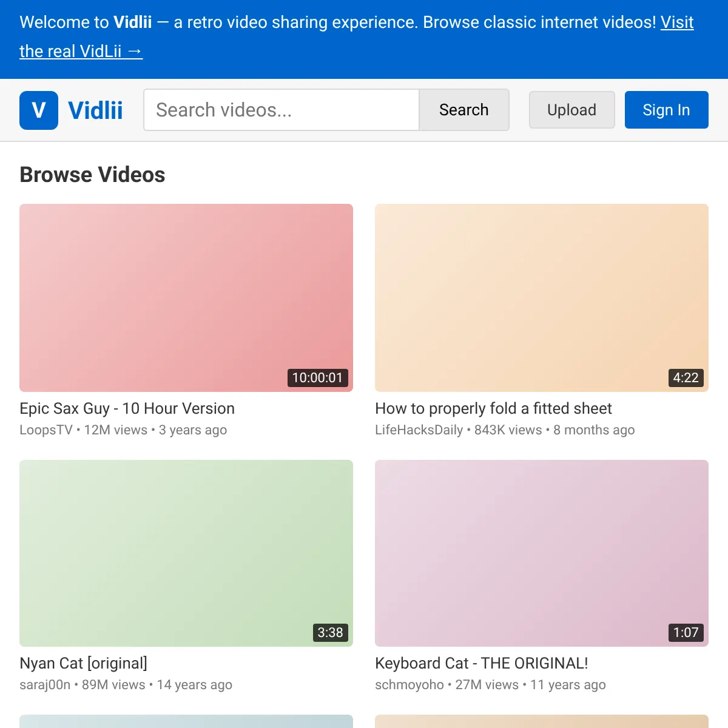Click the Browse Videos heading
Image resolution: width=728 pixels, height=728 pixels.
[92, 175]
